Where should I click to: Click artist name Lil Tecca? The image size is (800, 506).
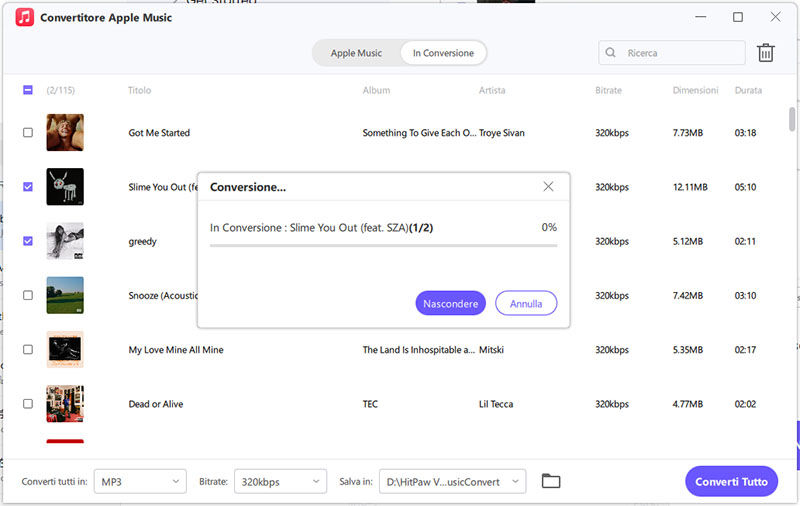(x=496, y=404)
